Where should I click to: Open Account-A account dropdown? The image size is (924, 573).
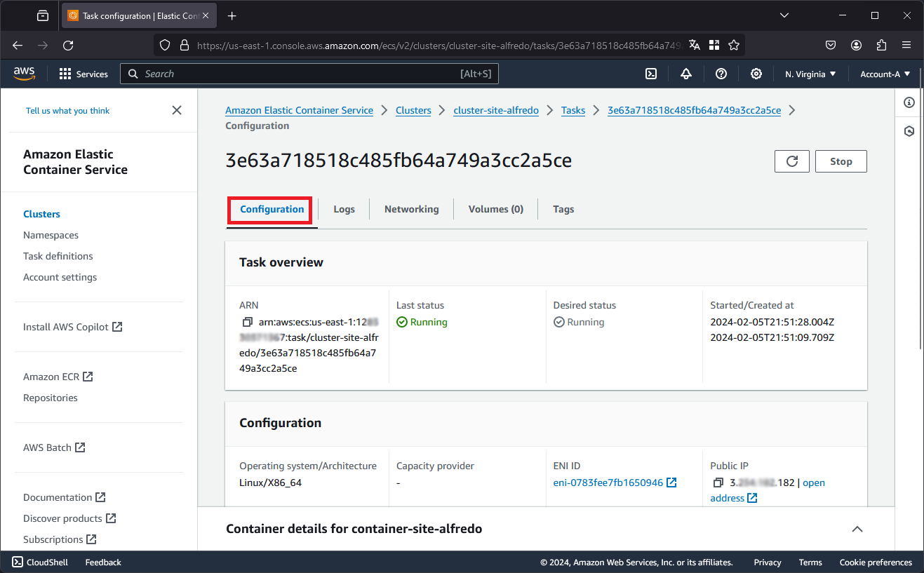point(885,74)
